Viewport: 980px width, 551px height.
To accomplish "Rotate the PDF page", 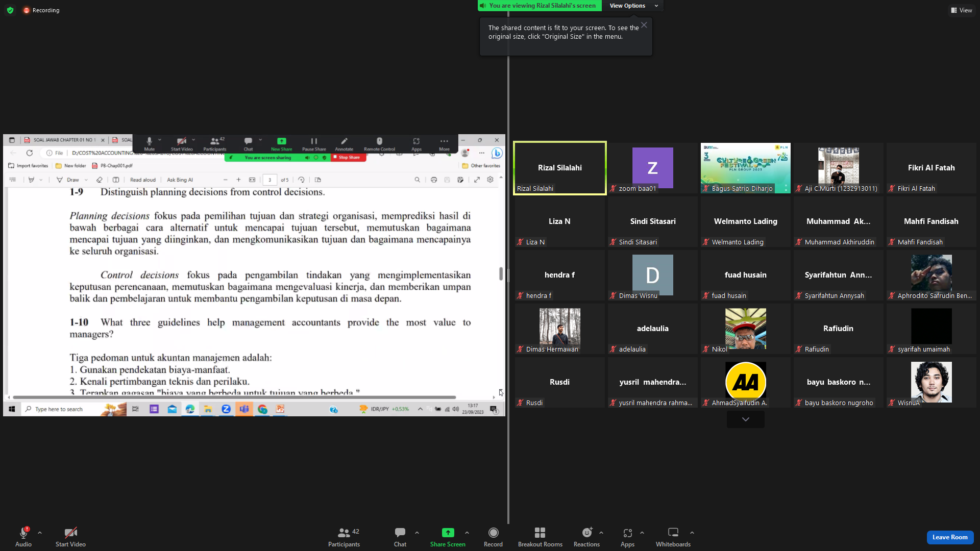I will point(301,180).
